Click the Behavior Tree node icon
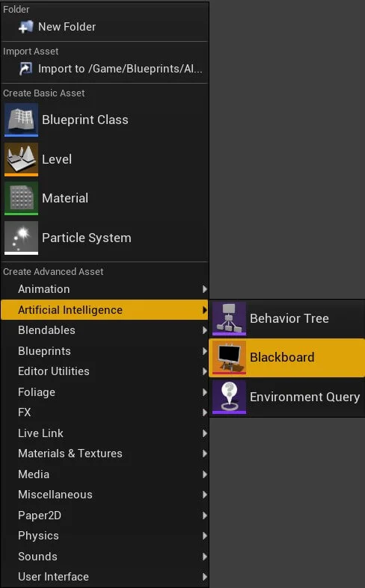The image size is (365, 588). pos(229,318)
